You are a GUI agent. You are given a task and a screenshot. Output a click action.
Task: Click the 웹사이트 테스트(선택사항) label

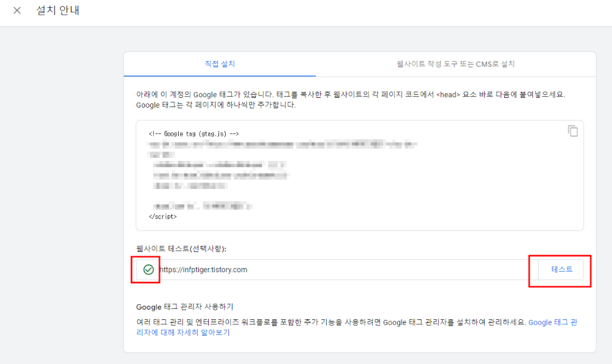[x=181, y=248]
